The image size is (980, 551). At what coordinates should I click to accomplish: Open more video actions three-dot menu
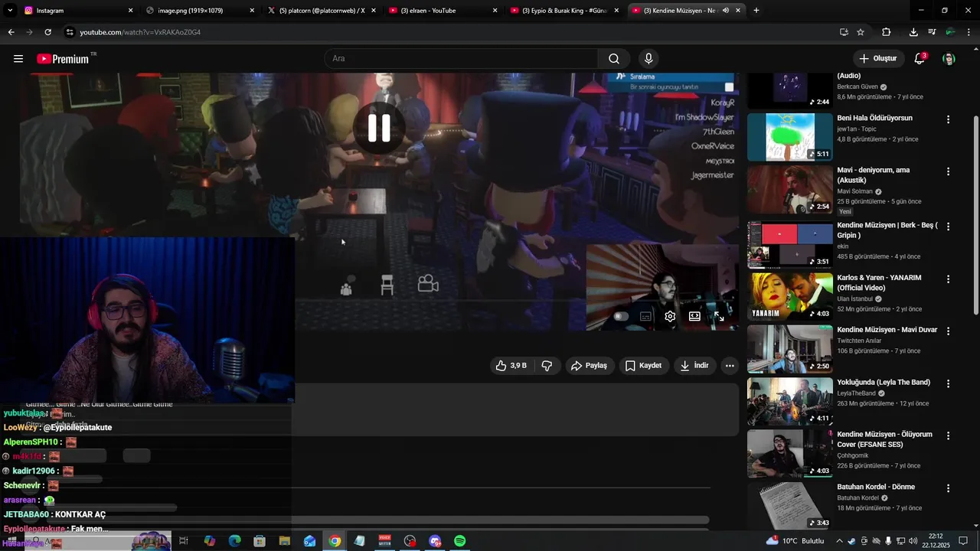point(730,366)
